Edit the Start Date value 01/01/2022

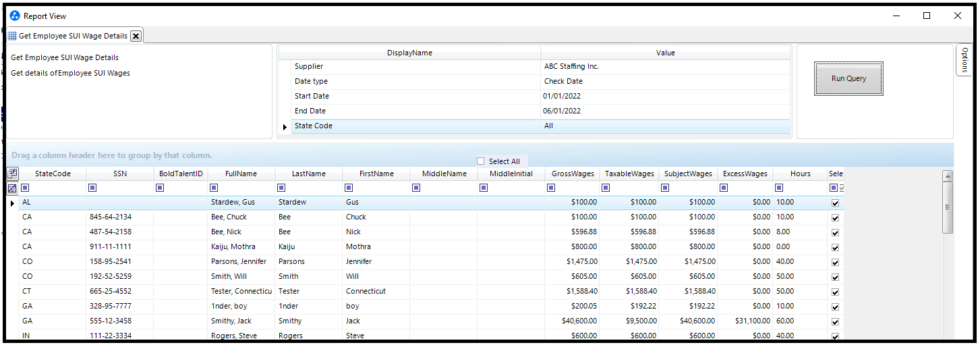[x=665, y=97]
